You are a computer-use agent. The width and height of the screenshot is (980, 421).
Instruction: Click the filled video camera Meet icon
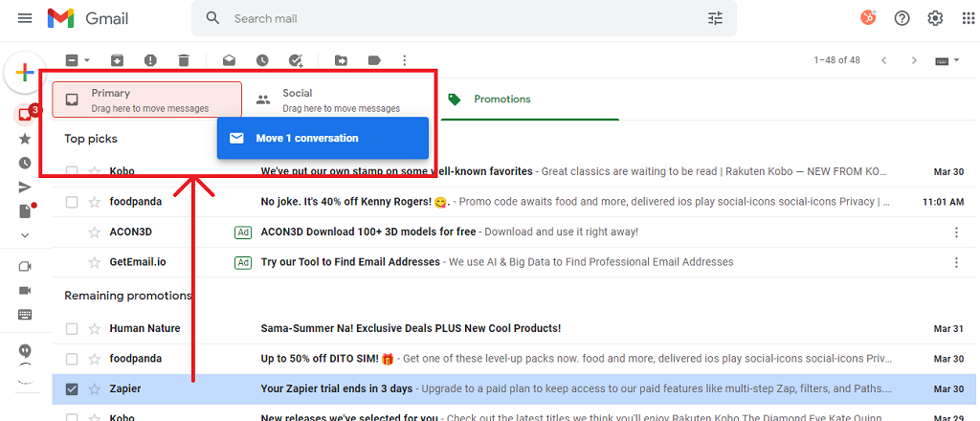[x=25, y=290]
